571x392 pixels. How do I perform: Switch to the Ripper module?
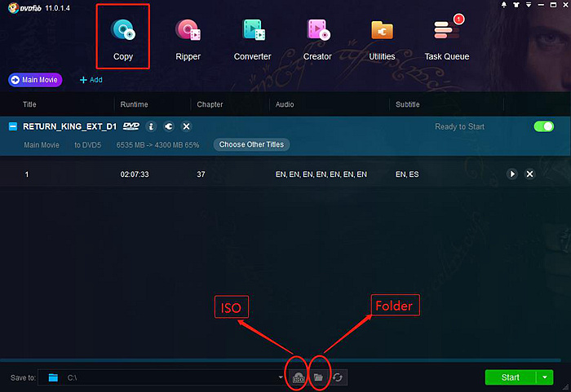click(x=188, y=39)
